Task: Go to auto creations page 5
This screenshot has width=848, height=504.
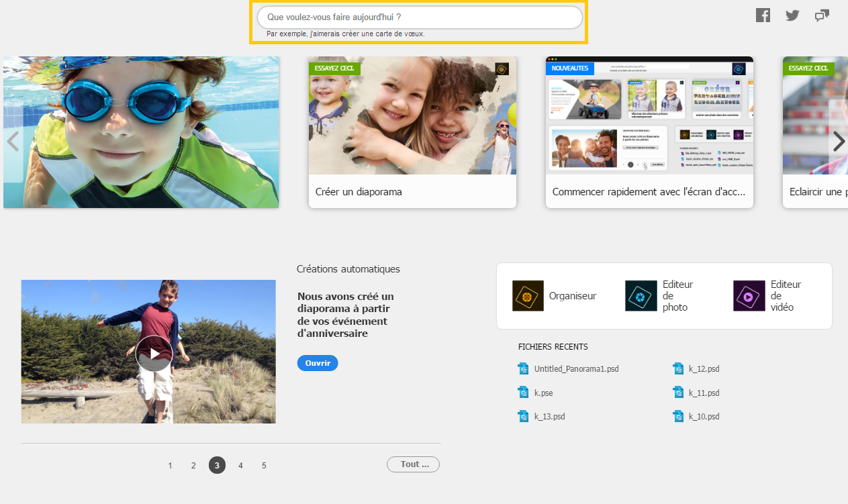Action: (264, 465)
